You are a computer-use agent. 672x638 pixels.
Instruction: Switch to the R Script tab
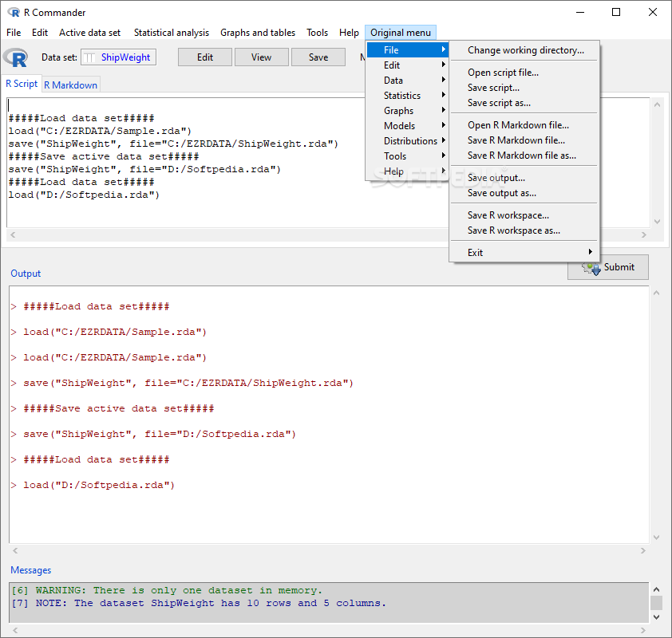pyautogui.click(x=22, y=84)
